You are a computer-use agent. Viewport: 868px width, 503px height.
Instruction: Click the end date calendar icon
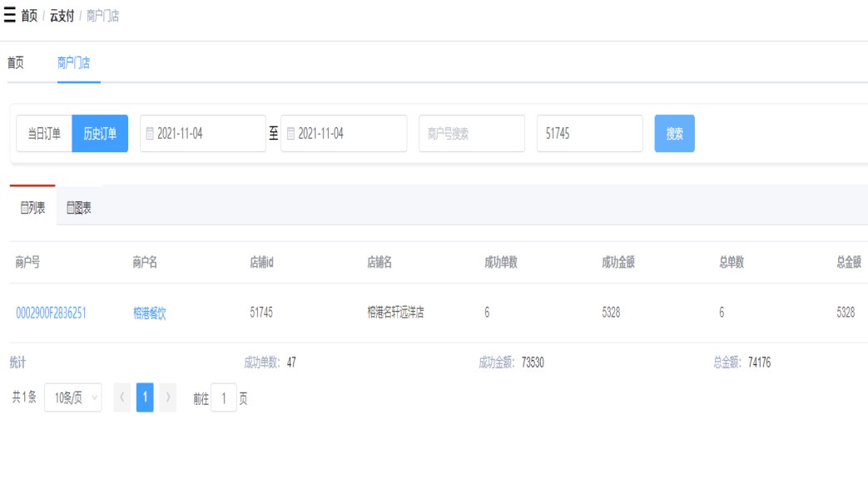(290, 134)
